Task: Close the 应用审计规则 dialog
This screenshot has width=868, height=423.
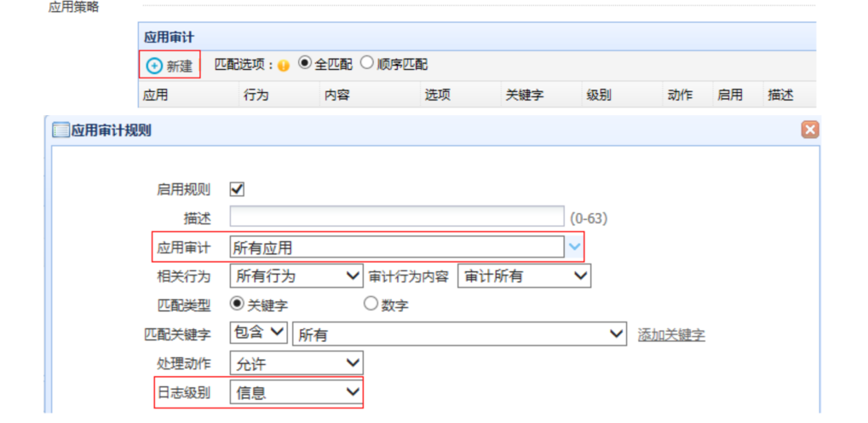Action: pos(810,130)
